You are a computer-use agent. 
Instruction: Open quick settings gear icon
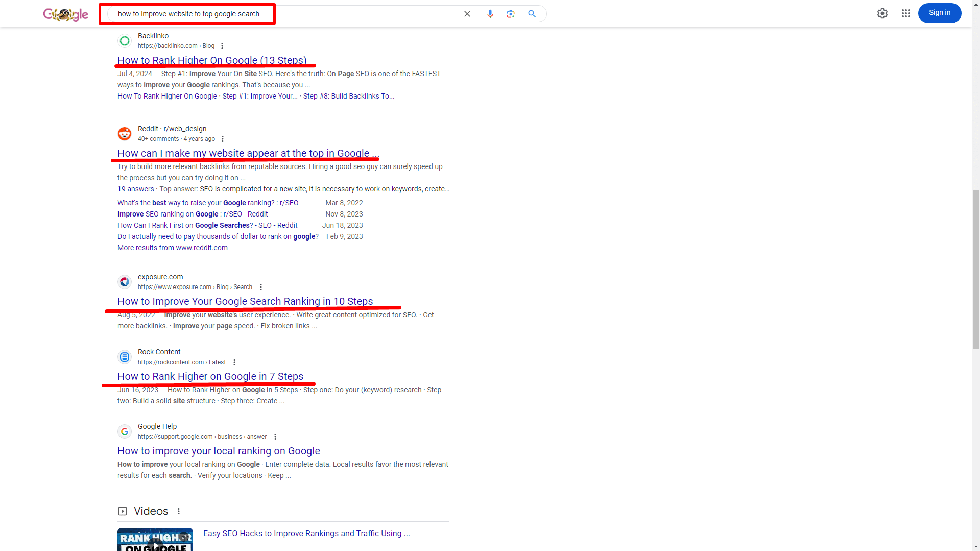click(882, 13)
